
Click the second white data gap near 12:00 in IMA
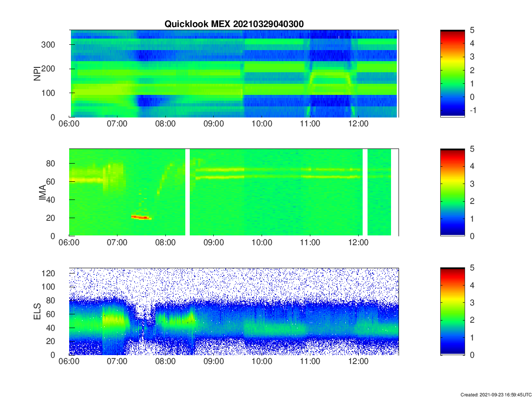[x=365, y=192]
